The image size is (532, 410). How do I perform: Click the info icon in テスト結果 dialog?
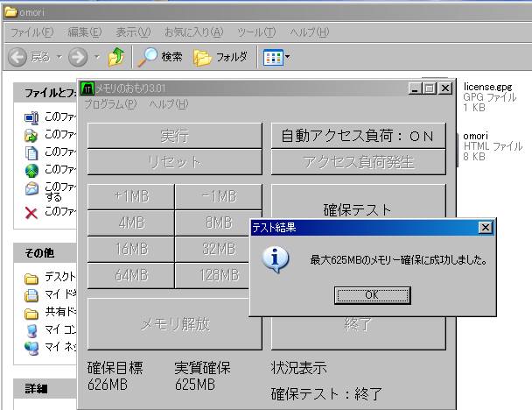pyautogui.click(x=277, y=259)
